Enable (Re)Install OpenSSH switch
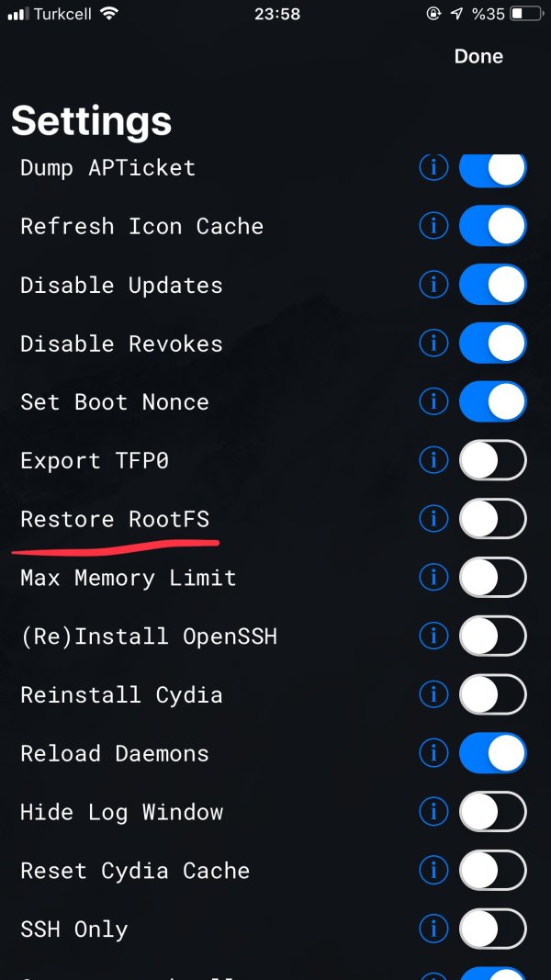Viewport: 551px width, 980px height. 492,636
